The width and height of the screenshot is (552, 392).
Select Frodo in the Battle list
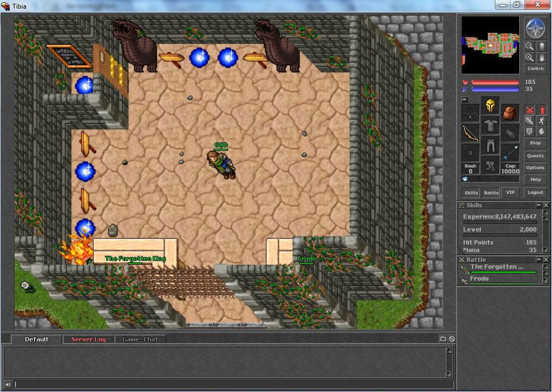[x=500, y=279]
